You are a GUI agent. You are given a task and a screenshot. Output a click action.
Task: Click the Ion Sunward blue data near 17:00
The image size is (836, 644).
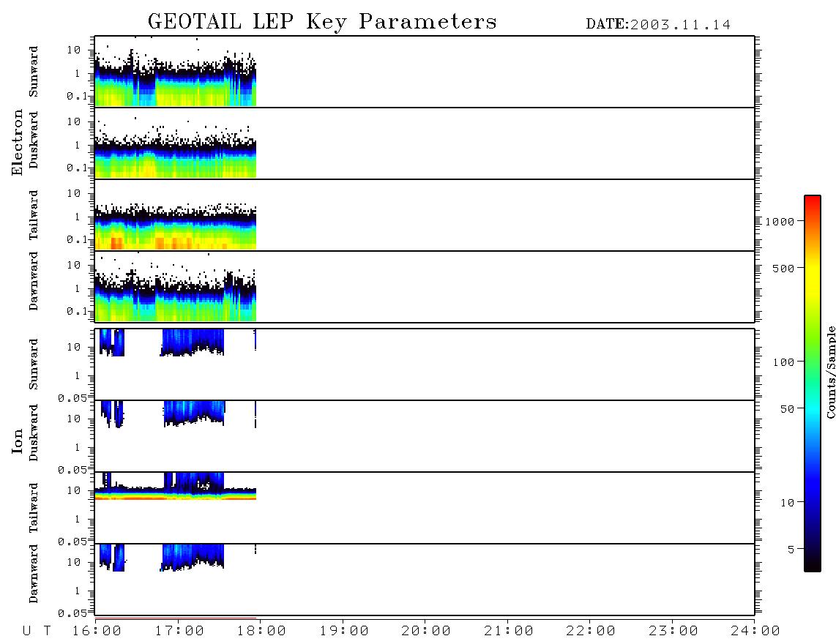pos(192,341)
